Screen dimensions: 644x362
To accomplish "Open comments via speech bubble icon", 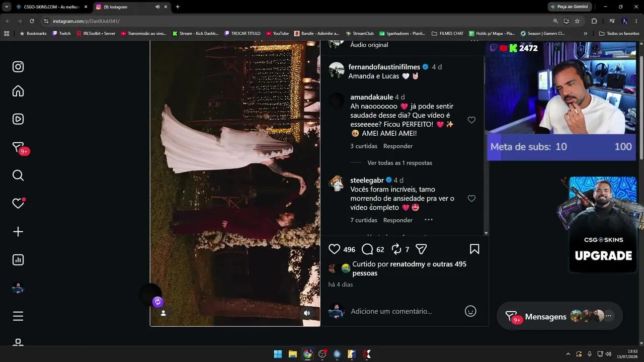I will 368,249.
